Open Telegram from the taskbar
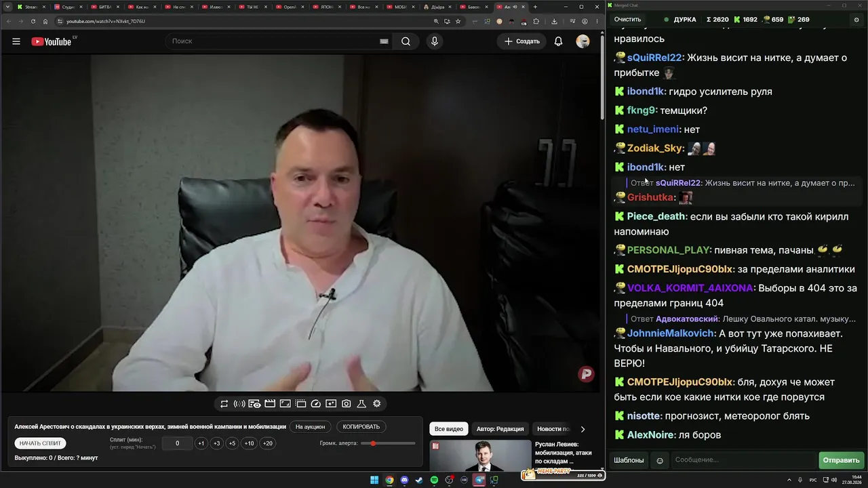This screenshot has width=868, height=488. point(479,481)
